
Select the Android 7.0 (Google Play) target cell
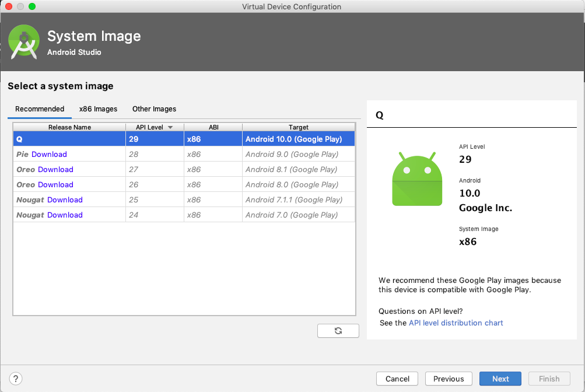[299, 215]
